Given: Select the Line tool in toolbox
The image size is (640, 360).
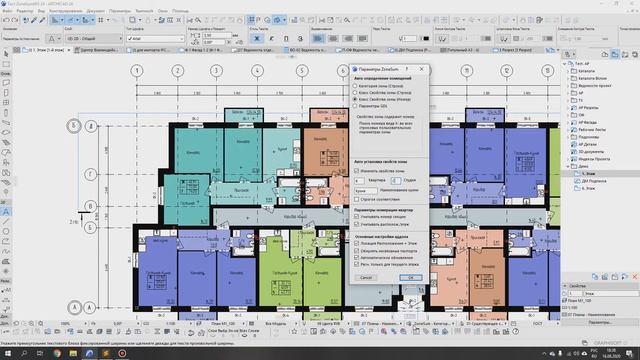Looking at the screenshot, I should point(6,221).
